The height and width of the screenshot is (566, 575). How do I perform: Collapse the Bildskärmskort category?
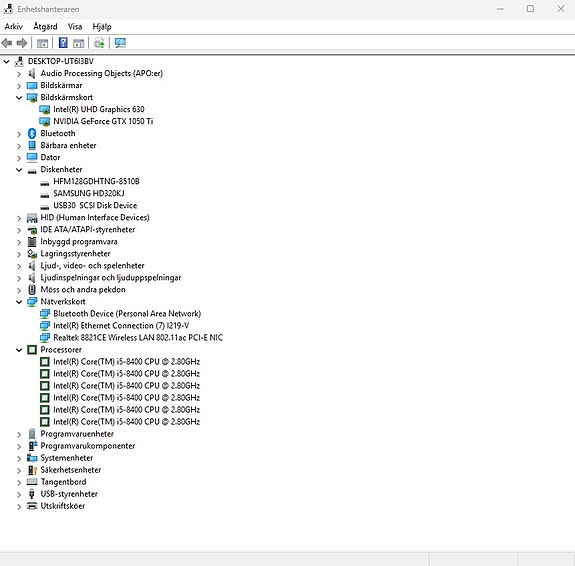click(x=19, y=98)
